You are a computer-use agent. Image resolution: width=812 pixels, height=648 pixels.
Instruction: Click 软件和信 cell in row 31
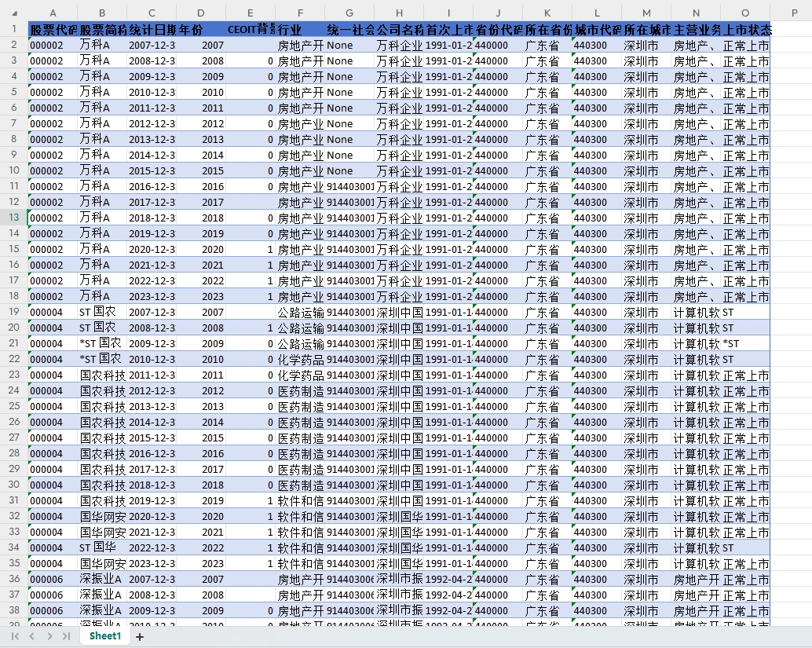click(300, 501)
